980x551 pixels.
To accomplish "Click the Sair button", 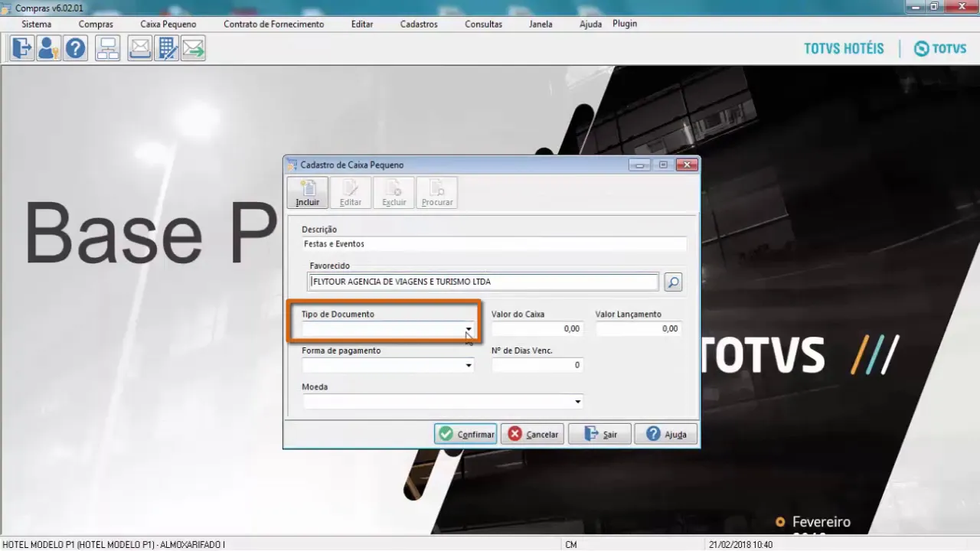I will (x=599, y=434).
